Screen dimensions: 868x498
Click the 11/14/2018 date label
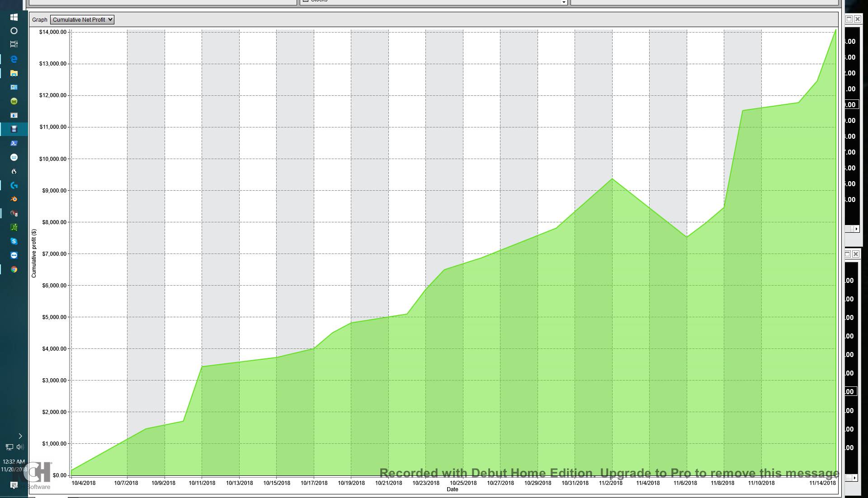[822, 483]
